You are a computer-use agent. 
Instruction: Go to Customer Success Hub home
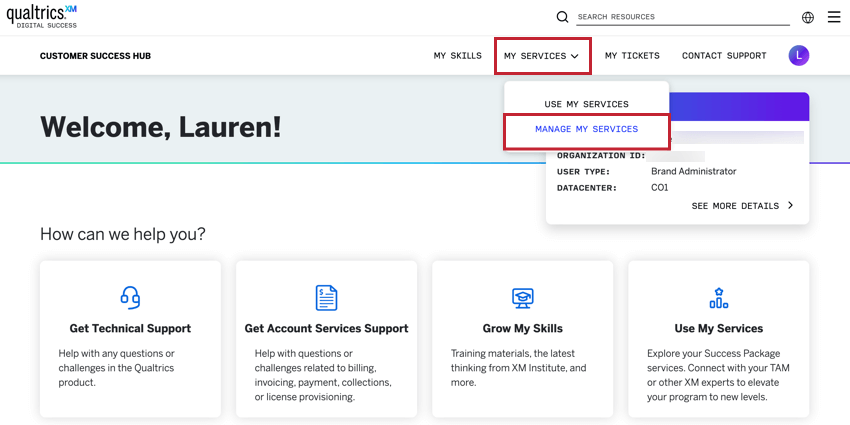click(95, 56)
